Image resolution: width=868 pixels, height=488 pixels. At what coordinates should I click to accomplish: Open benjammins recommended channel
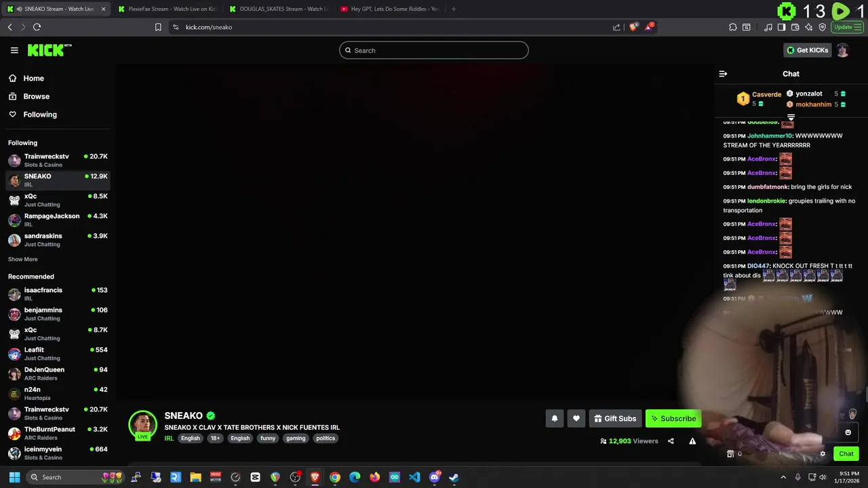tap(57, 314)
